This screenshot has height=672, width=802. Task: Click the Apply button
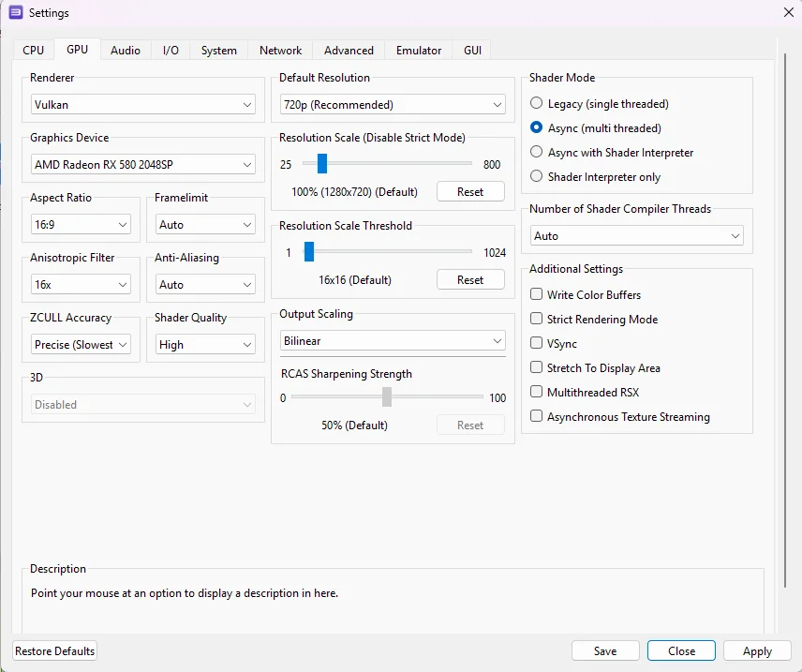(757, 651)
